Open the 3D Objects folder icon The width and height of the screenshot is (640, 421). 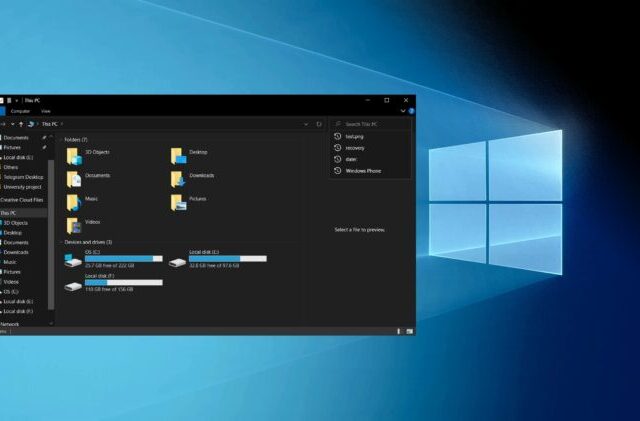coord(73,155)
